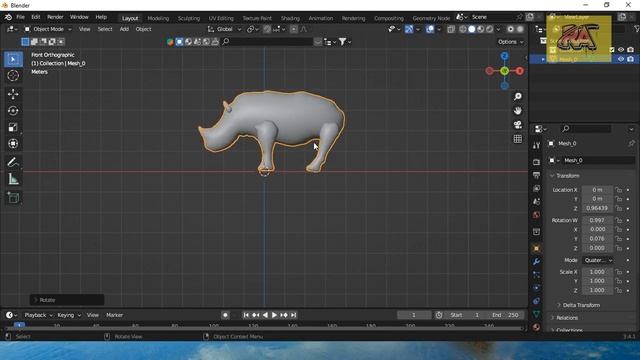This screenshot has height=360, width=640.
Task: Open the Render menu
Action: point(55,17)
